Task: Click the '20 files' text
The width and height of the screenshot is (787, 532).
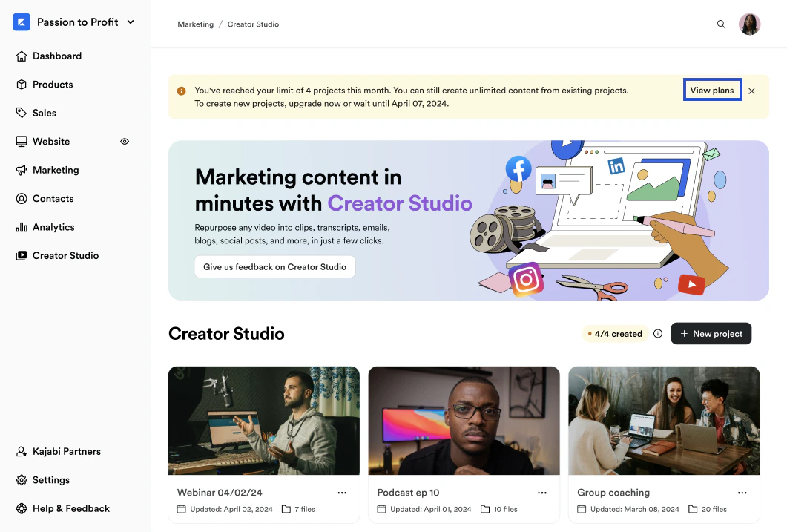Action: [x=714, y=509]
